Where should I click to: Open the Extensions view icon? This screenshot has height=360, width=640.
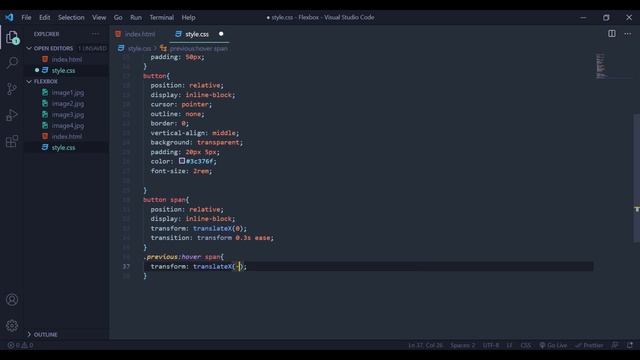click(x=12, y=141)
